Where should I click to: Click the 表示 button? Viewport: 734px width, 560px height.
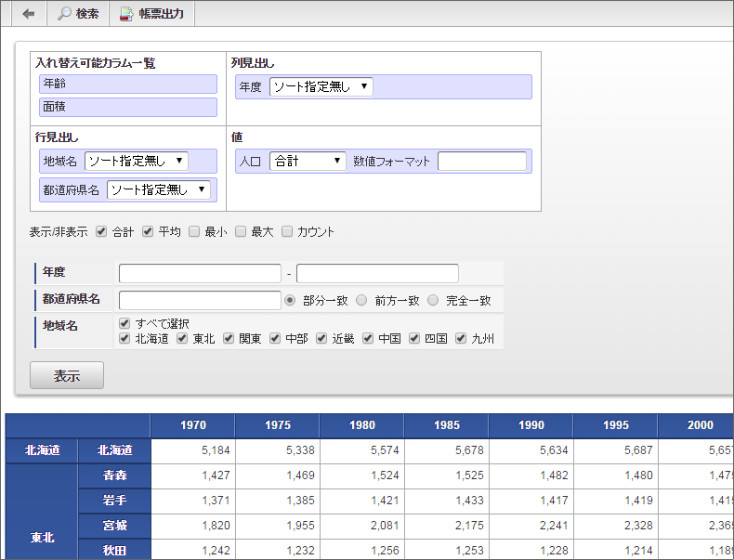pos(67,375)
